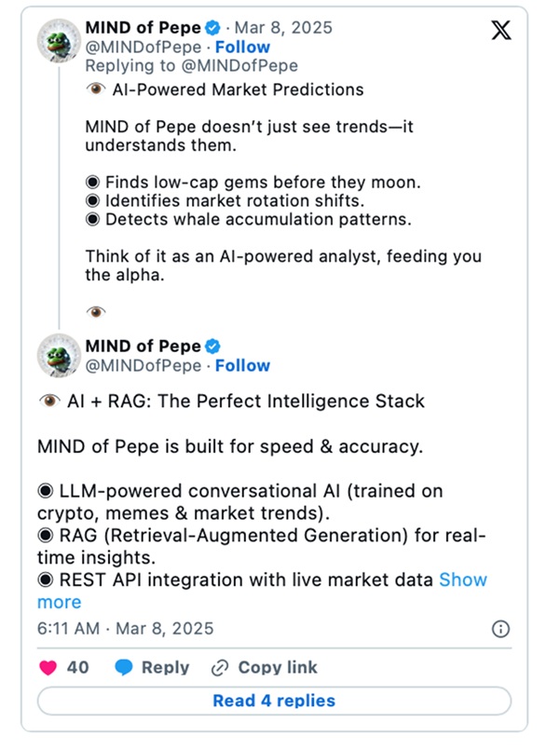The height and width of the screenshot is (750, 560).
Task: Open the @MINDofPepe handle in Replying to
Action: pos(239,65)
